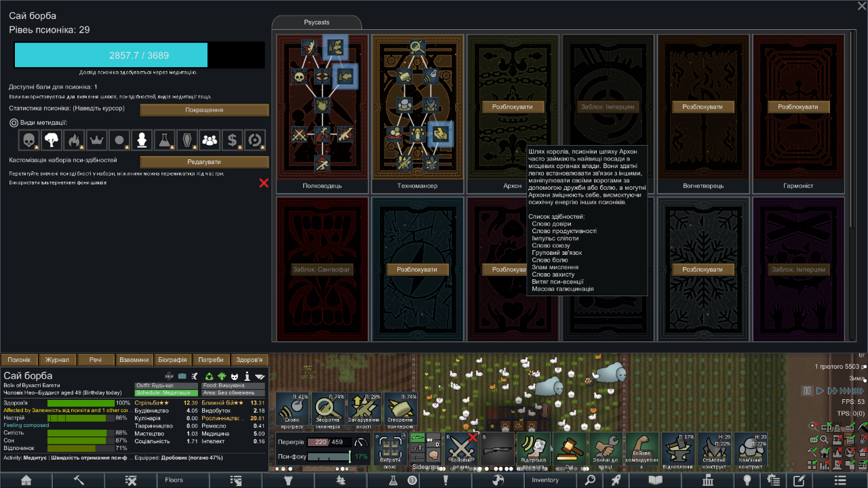Select the flask meditation type icon
This screenshot has height=488, width=868.
[x=164, y=140]
